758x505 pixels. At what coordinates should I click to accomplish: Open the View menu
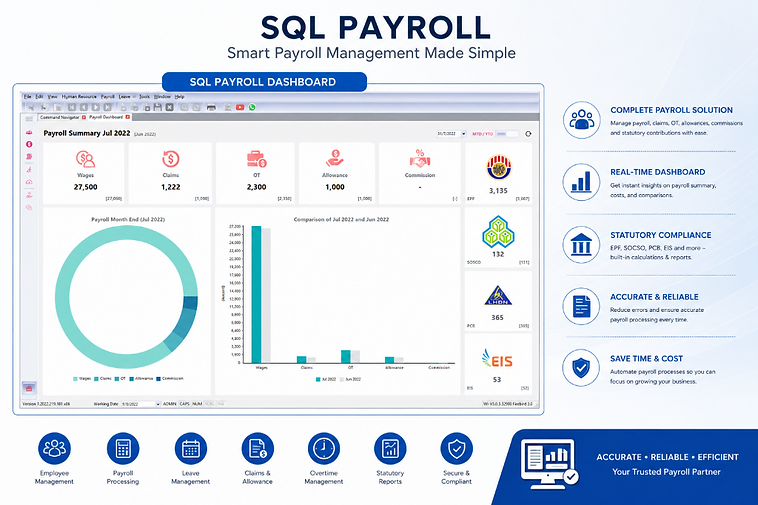52,97
